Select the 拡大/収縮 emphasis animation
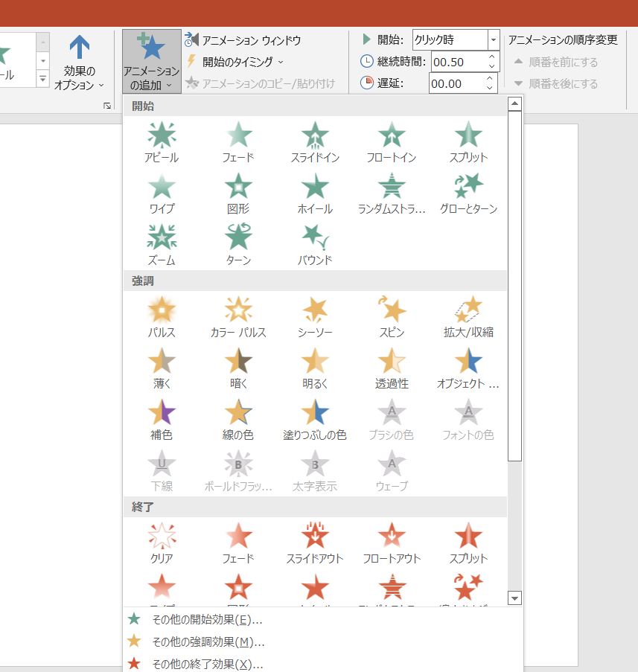 coord(468,316)
